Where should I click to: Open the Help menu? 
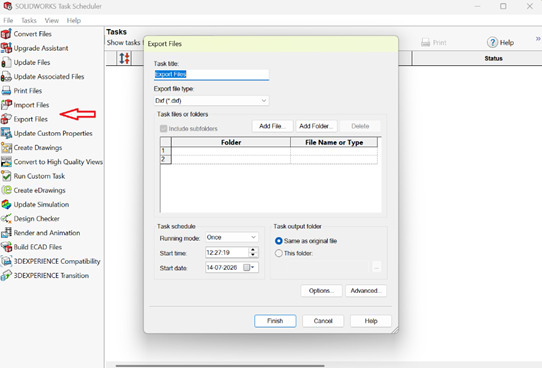point(74,20)
